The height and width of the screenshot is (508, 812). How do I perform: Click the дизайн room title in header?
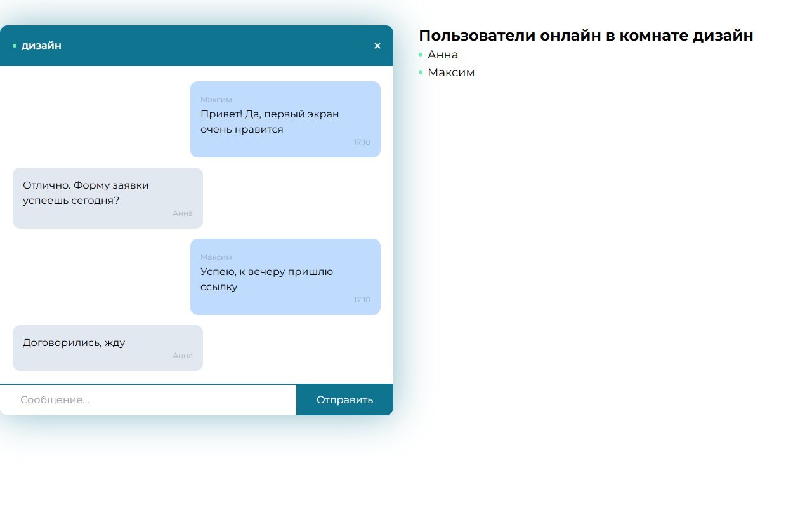click(x=41, y=46)
